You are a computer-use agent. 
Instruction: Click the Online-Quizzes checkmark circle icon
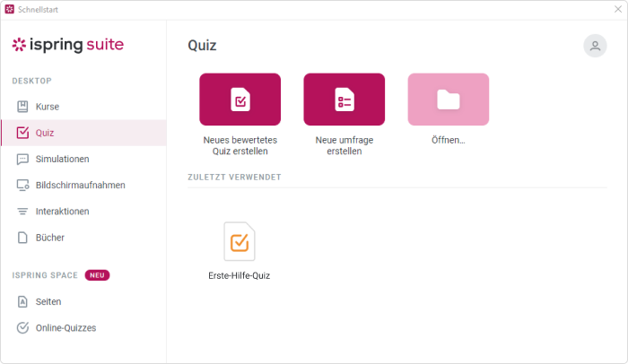(x=22, y=327)
